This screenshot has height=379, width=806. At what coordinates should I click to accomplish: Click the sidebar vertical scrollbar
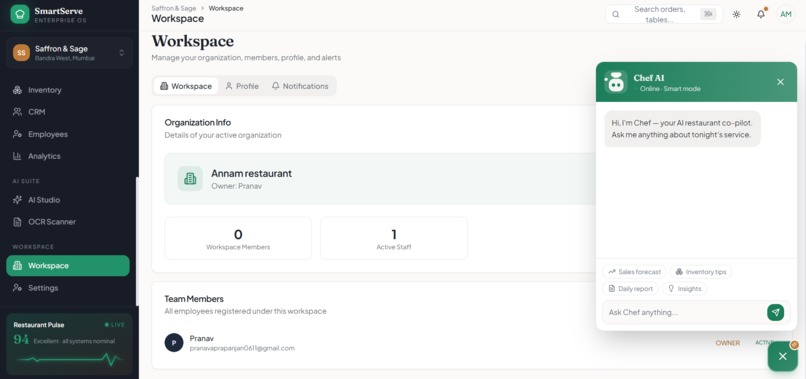pyautogui.click(x=137, y=242)
